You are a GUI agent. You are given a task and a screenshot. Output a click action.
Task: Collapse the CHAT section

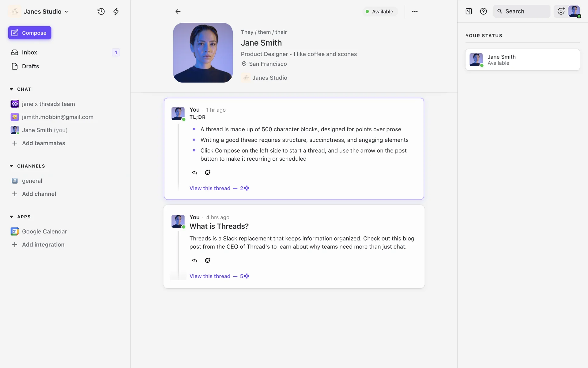click(12, 89)
